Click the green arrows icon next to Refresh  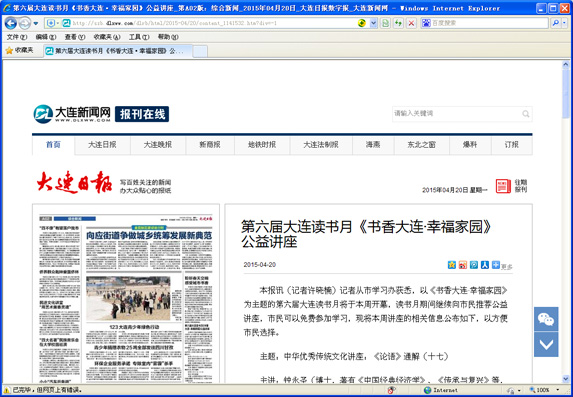pos(398,23)
